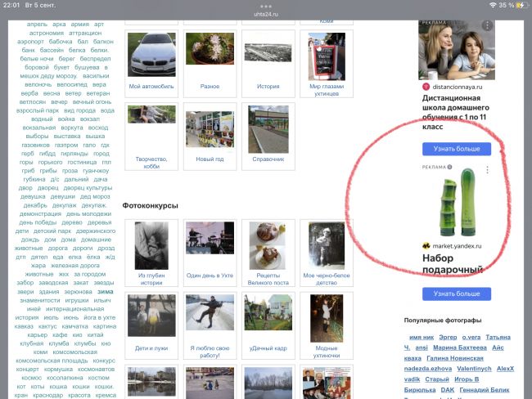Open the Мой автомобиль album thumbnail
This screenshot has height=399, width=532.
[x=151, y=55]
